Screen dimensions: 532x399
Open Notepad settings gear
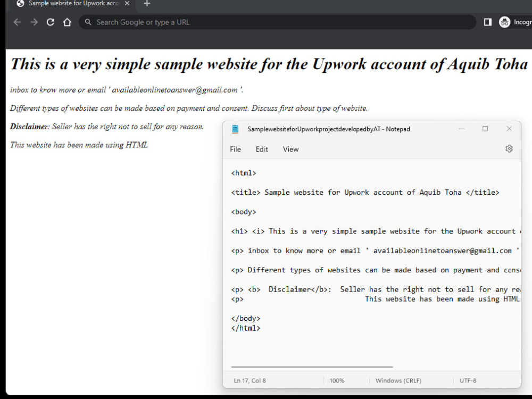point(509,148)
